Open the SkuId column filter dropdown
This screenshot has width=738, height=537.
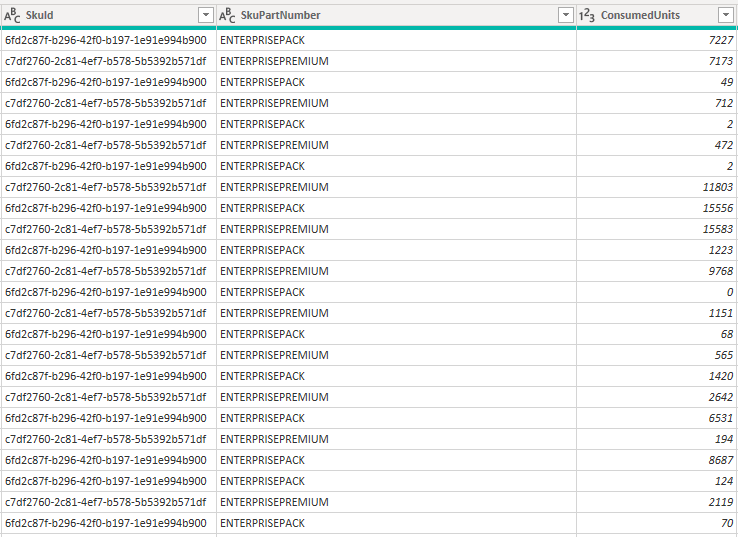click(x=206, y=15)
